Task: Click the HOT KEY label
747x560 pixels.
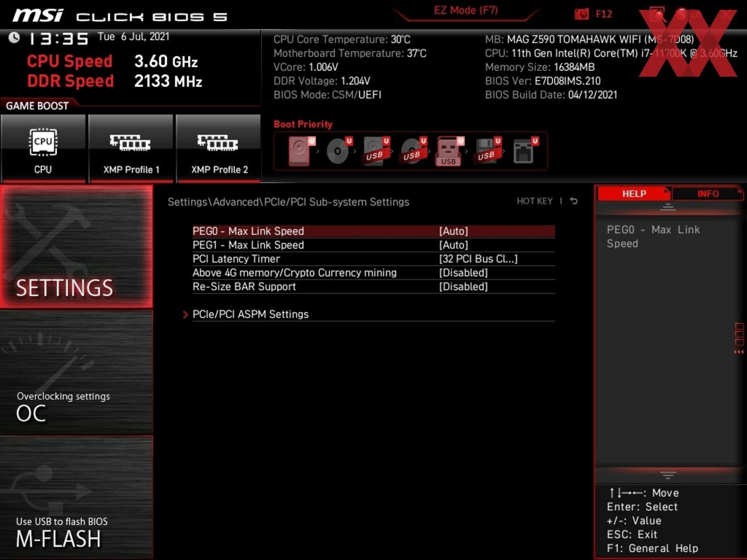Action: click(534, 201)
